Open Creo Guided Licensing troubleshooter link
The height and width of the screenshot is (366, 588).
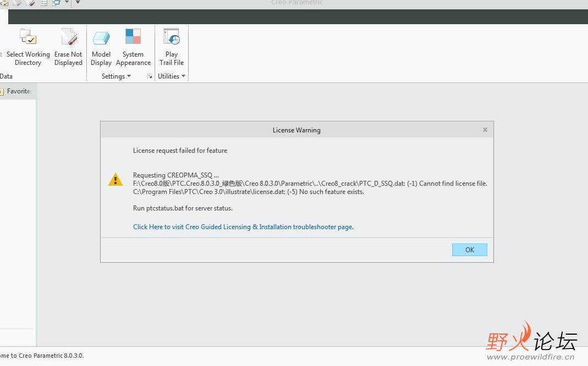tap(243, 227)
